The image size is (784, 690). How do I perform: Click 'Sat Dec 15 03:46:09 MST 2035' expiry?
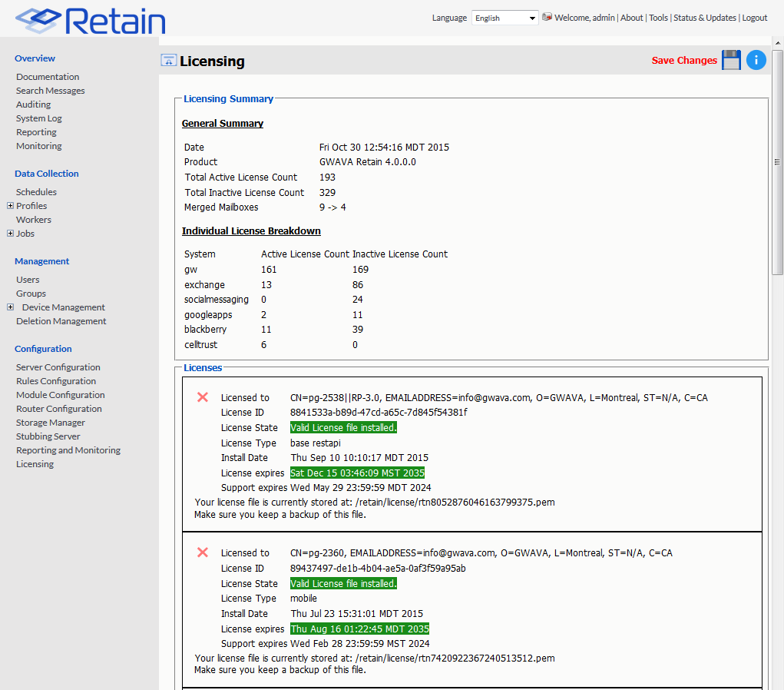357,473
